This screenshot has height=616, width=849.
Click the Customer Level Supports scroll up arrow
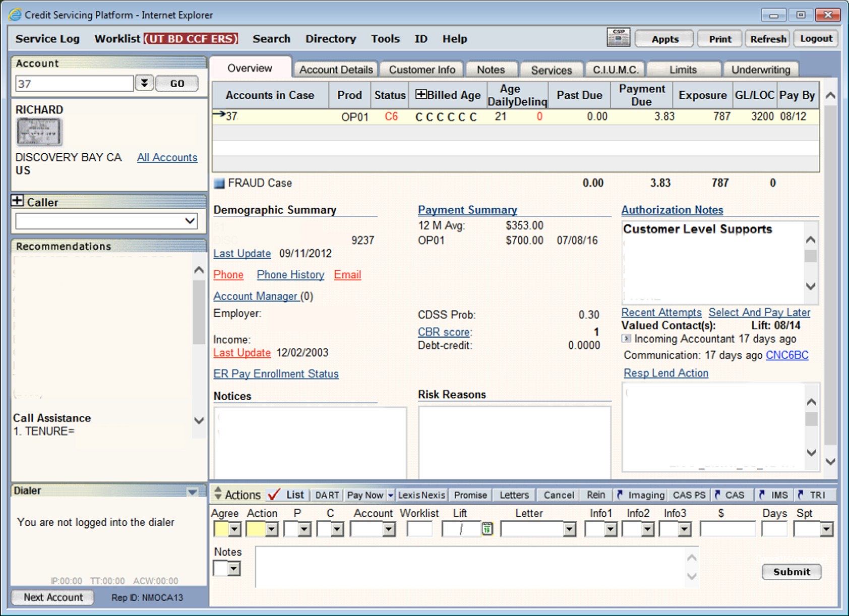811,240
